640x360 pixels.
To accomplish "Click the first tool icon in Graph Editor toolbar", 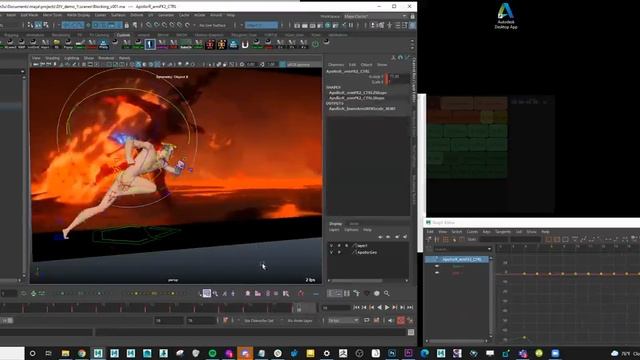I will pos(429,239).
